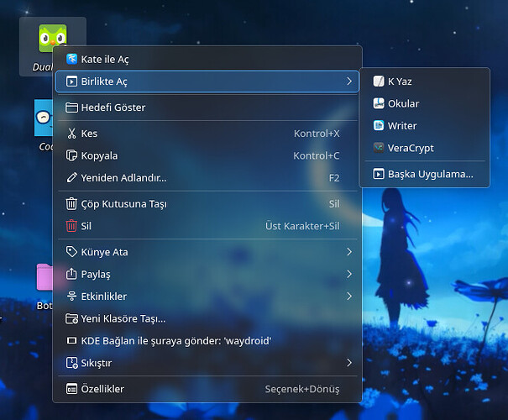Image resolution: width=508 pixels, height=420 pixels.
Task: Click the Okular application icon
Action: [379, 103]
